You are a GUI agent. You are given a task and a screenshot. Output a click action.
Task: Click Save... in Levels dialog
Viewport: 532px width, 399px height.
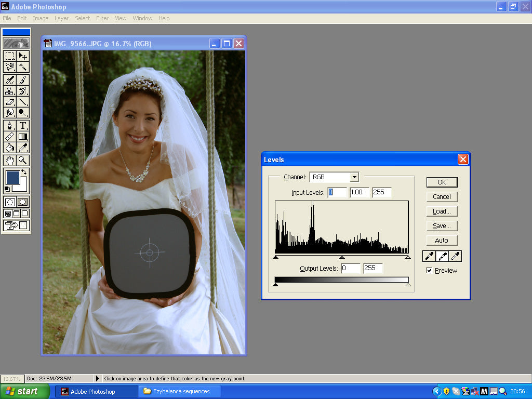(442, 226)
